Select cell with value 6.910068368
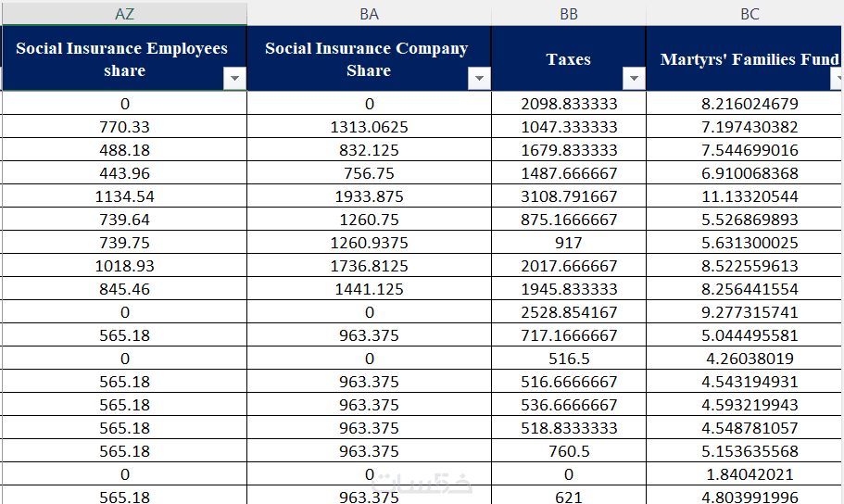844x504 pixels. click(745, 173)
